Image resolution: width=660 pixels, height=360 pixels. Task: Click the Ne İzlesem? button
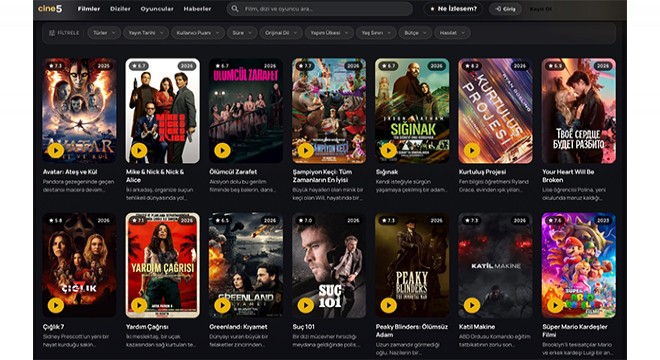tap(453, 9)
